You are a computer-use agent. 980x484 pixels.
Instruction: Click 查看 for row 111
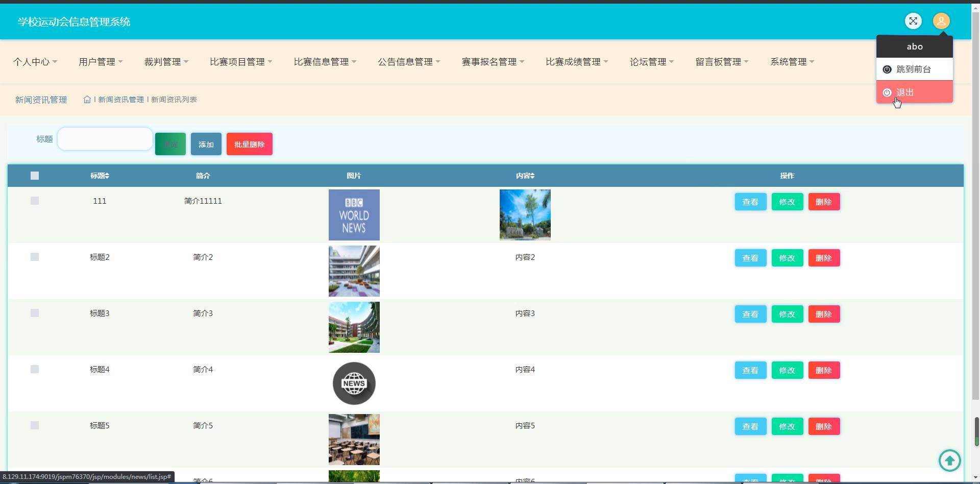pos(750,202)
